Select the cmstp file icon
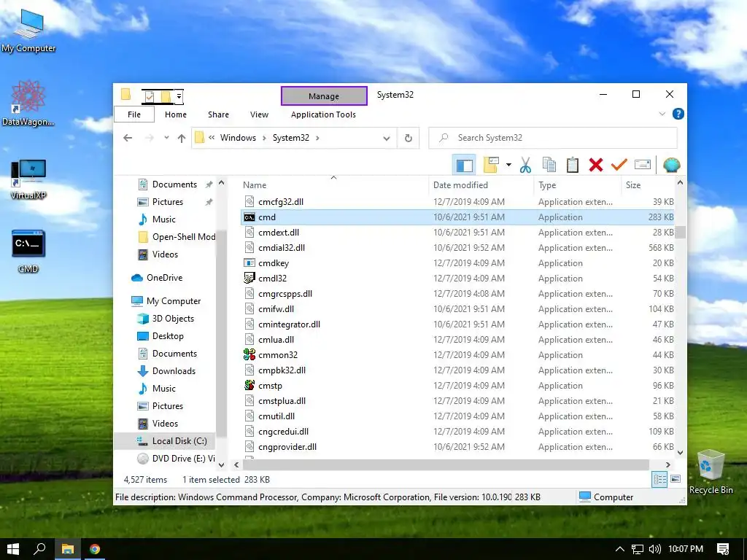This screenshot has width=747, height=560. tap(249, 385)
